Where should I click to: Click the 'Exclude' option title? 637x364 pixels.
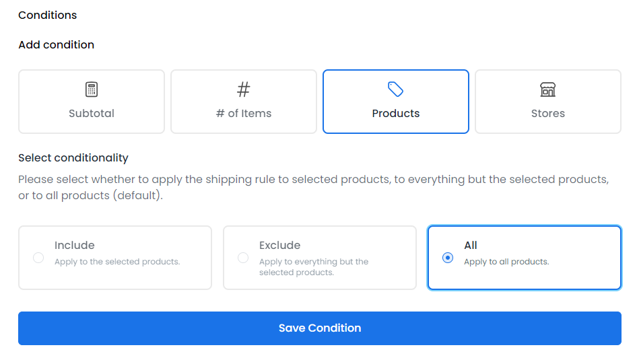tap(279, 246)
